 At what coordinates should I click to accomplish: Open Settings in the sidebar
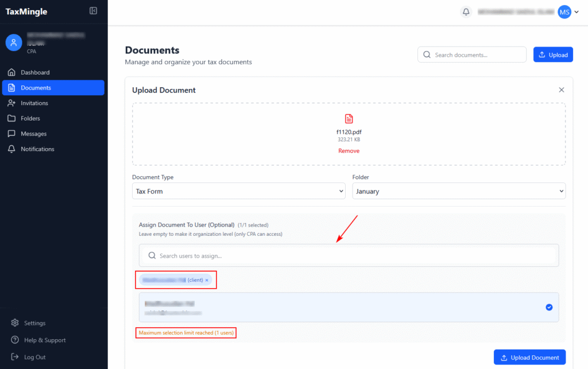coord(34,323)
